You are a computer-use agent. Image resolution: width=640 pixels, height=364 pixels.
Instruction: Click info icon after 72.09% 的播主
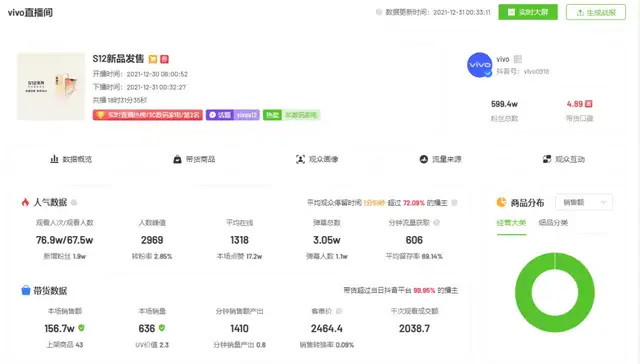454,203
